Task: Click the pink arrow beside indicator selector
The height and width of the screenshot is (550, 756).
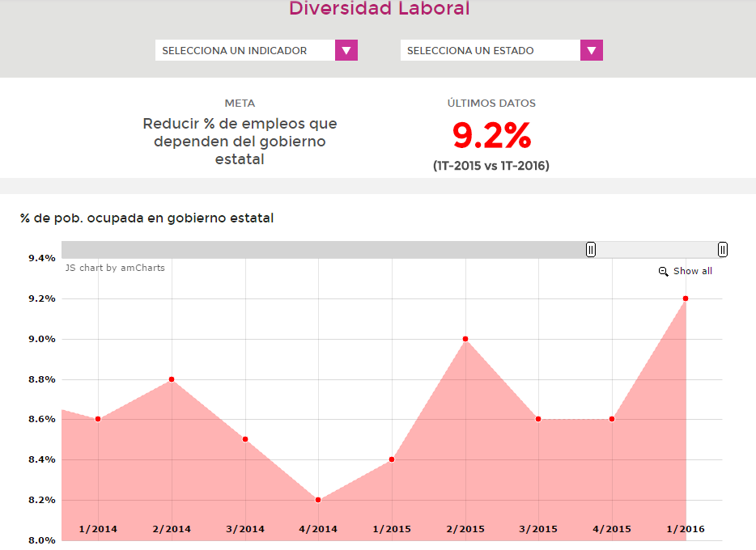Action: tap(346, 50)
